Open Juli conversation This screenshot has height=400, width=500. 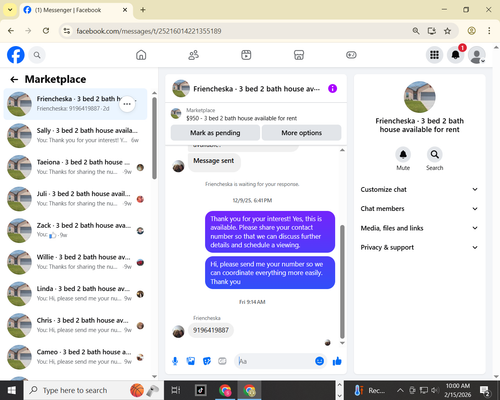point(75,199)
